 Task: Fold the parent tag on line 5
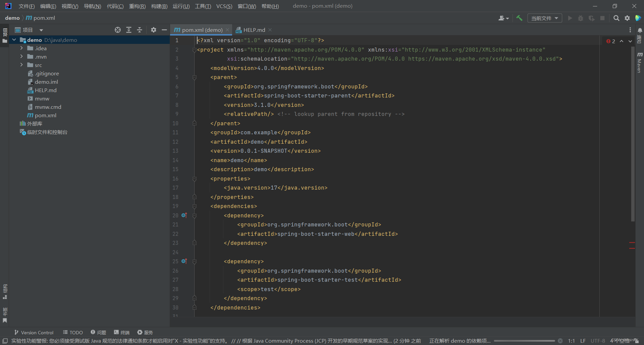coord(195,77)
